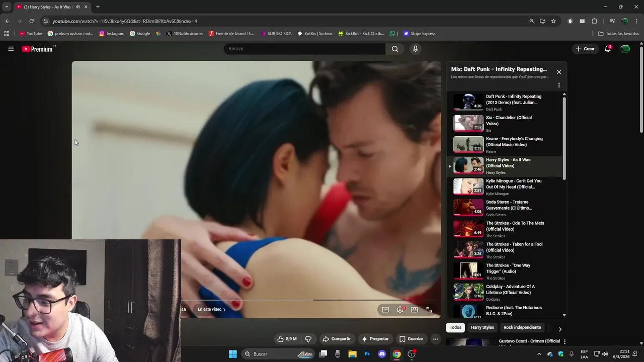
Task: Show hidden tray icons chevron
Action: [x=539, y=354]
